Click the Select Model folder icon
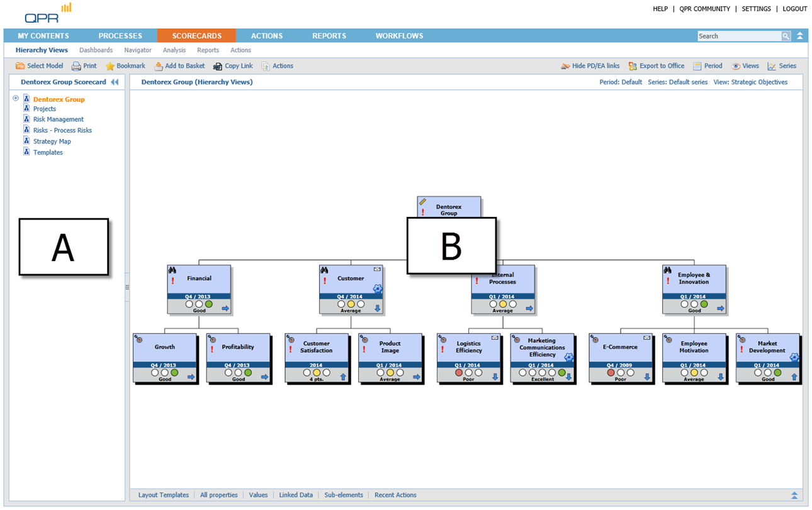Viewport: 812px width, 510px height. pyautogui.click(x=20, y=66)
